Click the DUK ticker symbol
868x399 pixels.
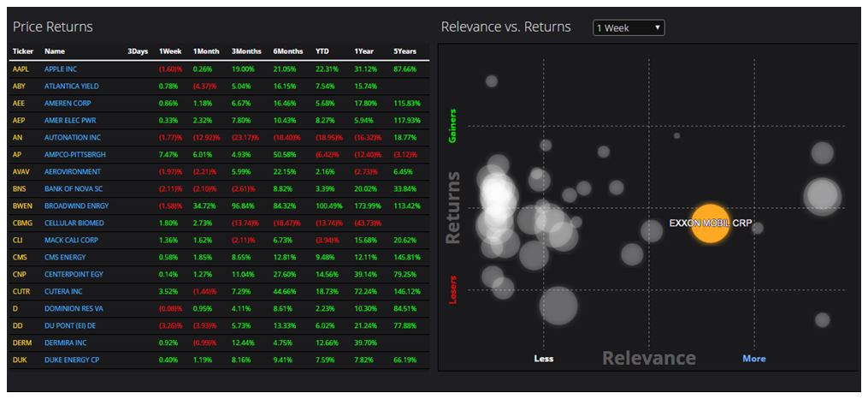pyautogui.click(x=21, y=360)
